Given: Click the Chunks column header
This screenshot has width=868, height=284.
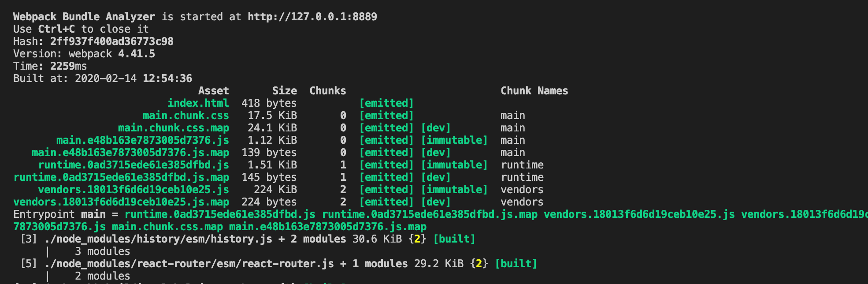Looking at the screenshot, I should pyautogui.click(x=327, y=91).
